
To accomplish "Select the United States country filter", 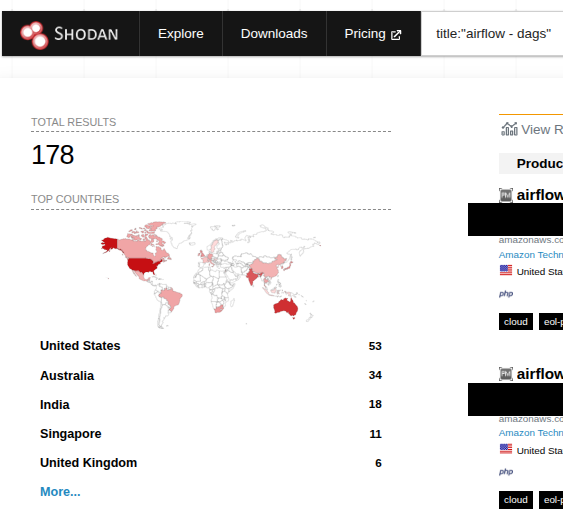I will click(x=80, y=346).
